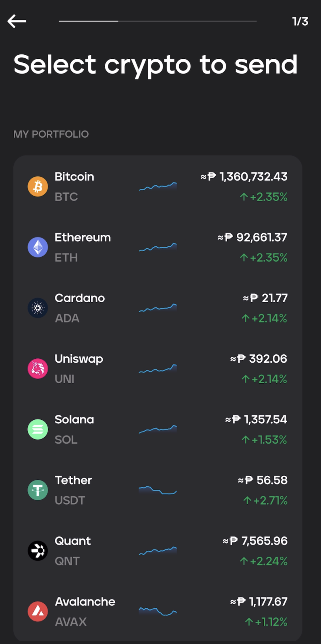
Task: Click the Tether USDT logo
Action: [37, 490]
